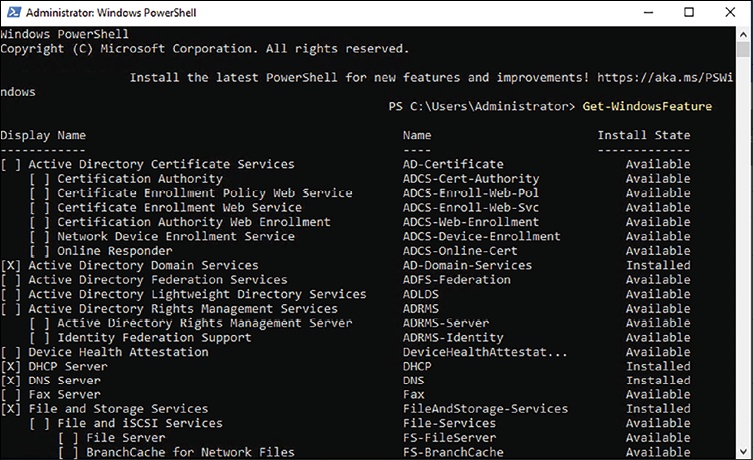Click the https://aka.ms/PSWi link text
Screen dimensions: 753x460
pos(665,77)
